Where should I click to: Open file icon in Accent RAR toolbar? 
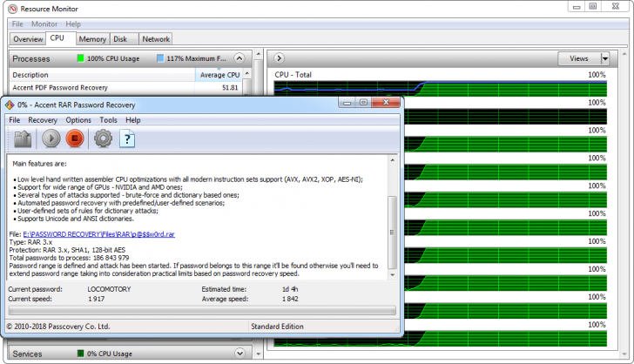pyautogui.click(x=23, y=138)
